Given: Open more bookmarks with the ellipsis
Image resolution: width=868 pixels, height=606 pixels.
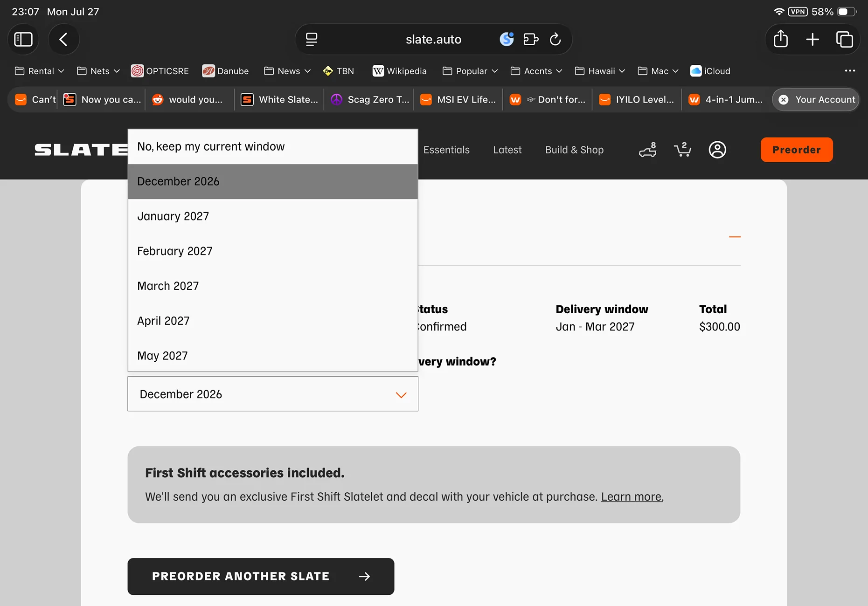Looking at the screenshot, I should 850,71.
